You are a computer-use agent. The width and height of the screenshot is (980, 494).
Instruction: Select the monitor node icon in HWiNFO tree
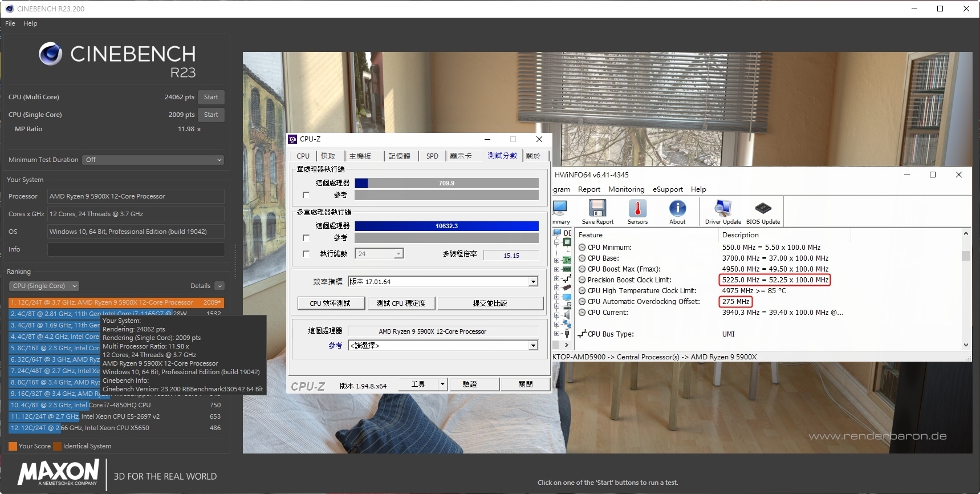coord(567,297)
